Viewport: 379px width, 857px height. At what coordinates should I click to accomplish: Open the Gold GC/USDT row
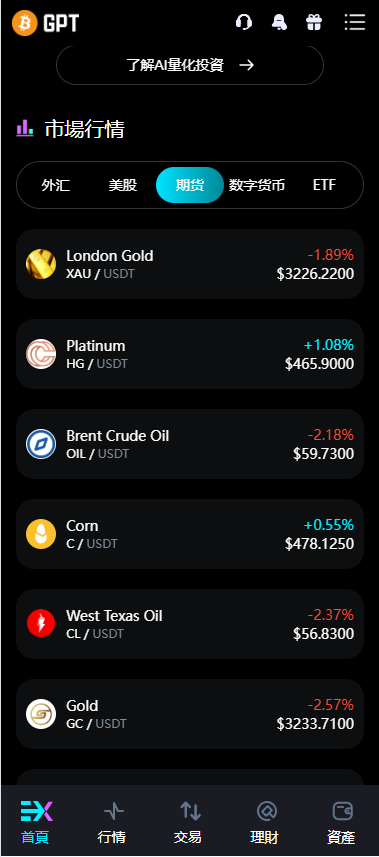point(190,714)
